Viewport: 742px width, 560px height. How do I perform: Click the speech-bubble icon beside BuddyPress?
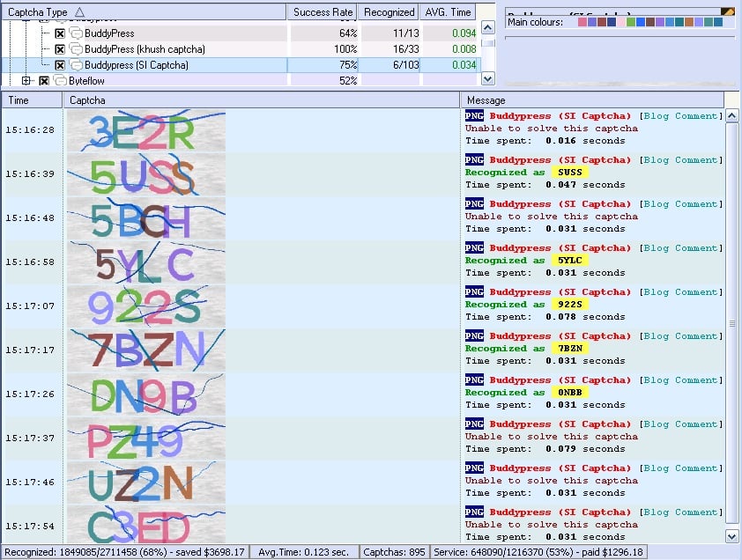(76, 33)
